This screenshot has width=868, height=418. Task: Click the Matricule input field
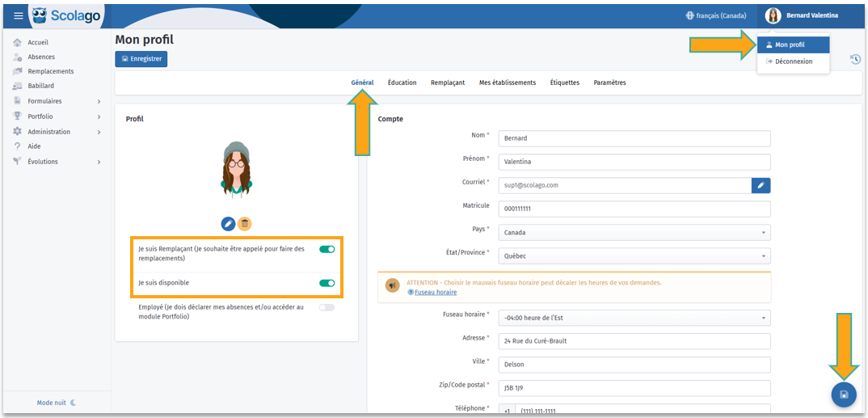click(634, 209)
